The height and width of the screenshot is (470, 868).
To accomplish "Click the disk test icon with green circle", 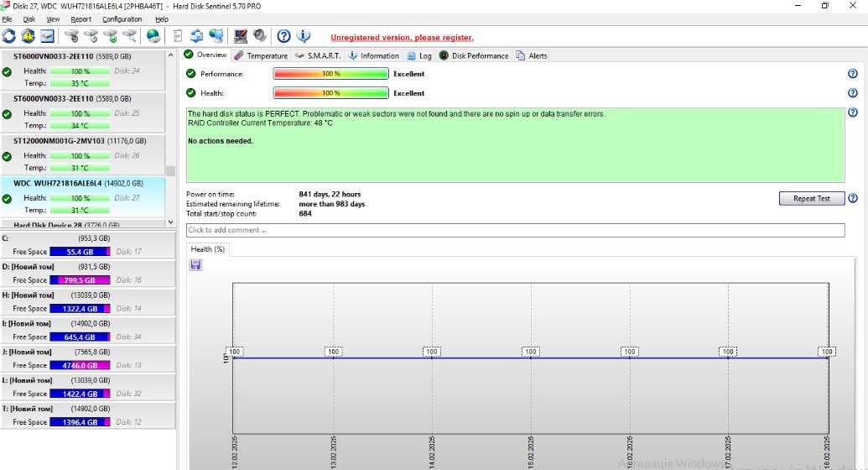I will (x=110, y=37).
